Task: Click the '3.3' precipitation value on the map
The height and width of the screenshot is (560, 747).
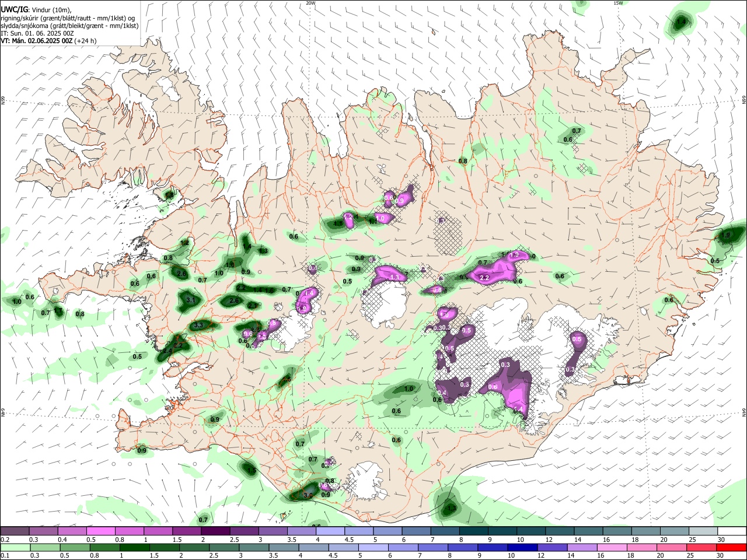Action: click(x=198, y=325)
